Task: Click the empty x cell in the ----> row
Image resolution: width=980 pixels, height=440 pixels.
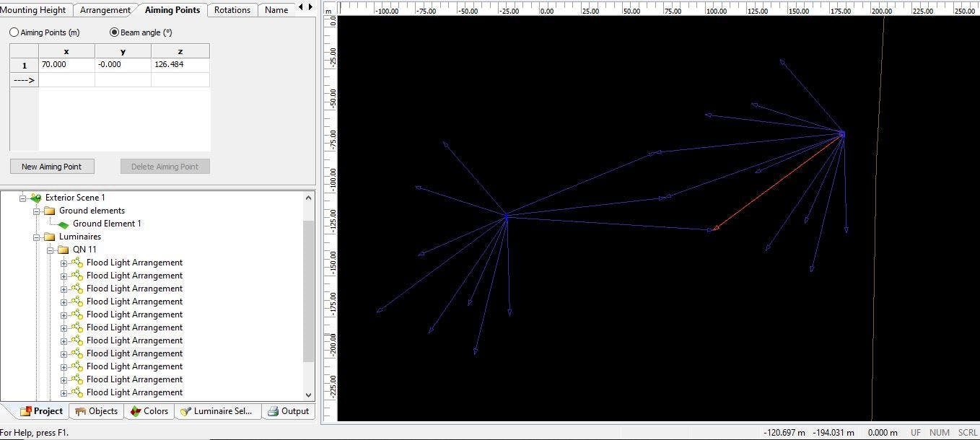Action: (x=66, y=80)
